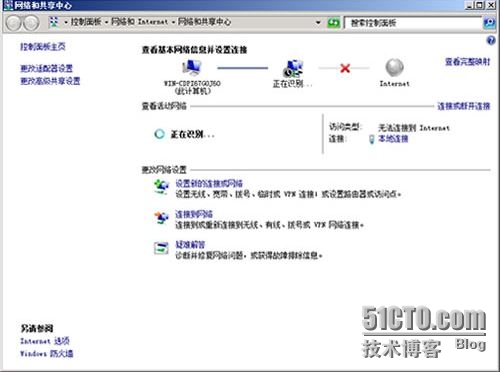
Task: Click the 查看基本网络信息并设置连接 heading
Action: (x=194, y=50)
